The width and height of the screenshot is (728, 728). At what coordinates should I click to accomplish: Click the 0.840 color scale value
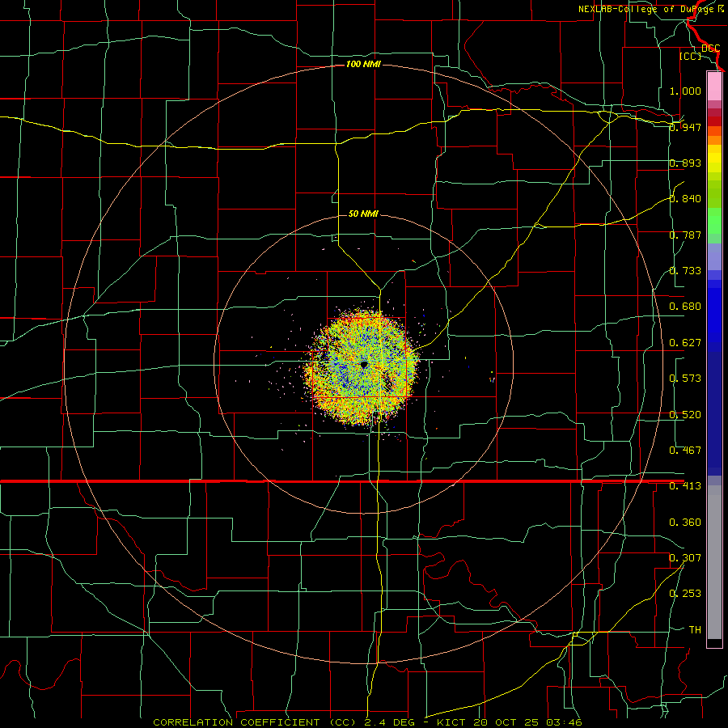(x=685, y=199)
